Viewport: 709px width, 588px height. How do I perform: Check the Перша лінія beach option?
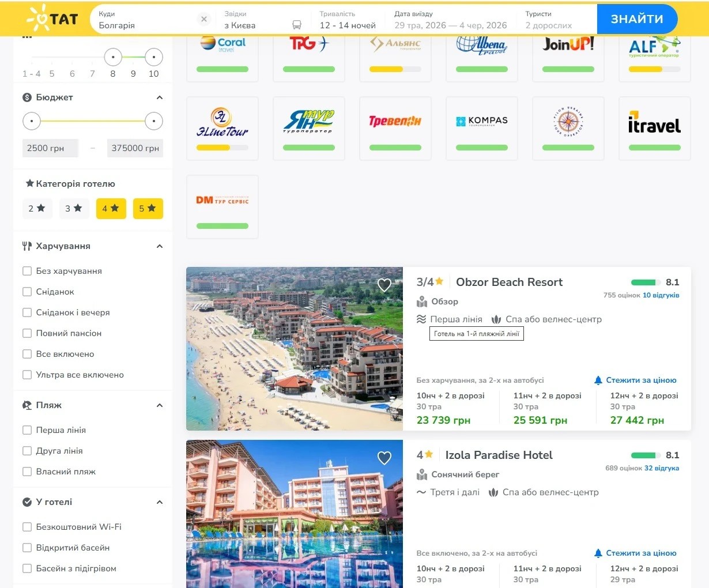(x=27, y=430)
